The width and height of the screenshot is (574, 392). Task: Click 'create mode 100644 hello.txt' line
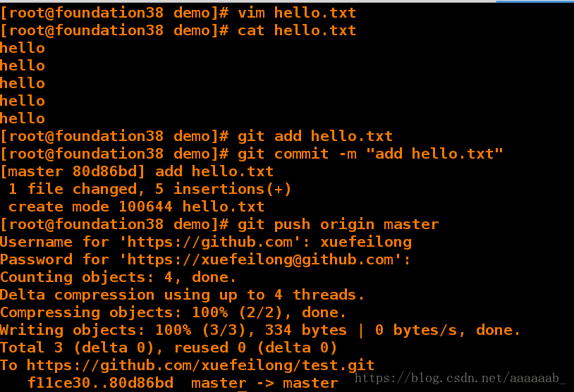[136, 207]
